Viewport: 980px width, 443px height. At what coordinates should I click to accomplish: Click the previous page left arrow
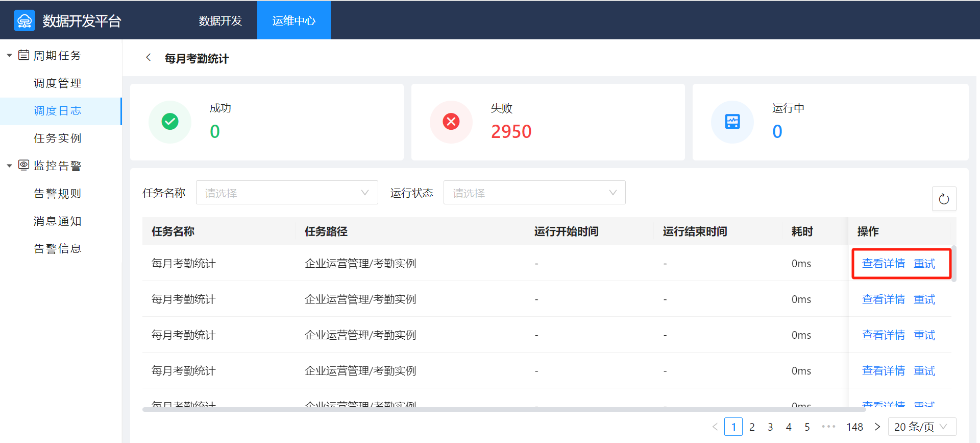715,427
